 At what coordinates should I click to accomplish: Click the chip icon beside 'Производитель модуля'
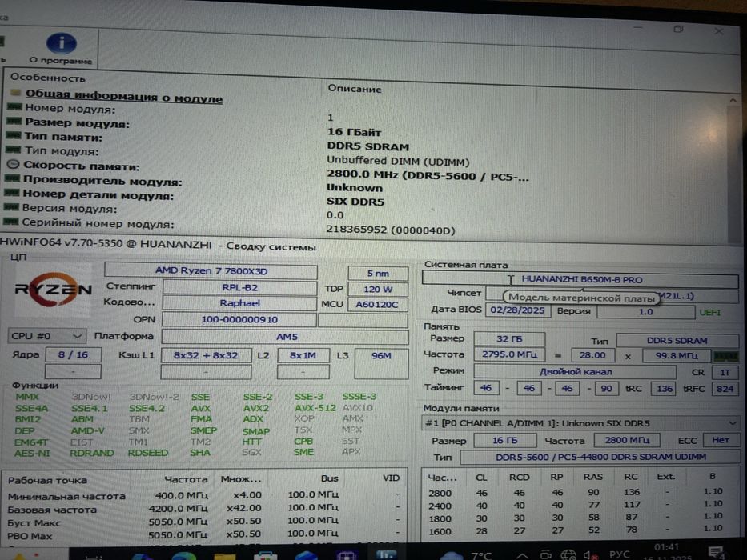coord(12,178)
